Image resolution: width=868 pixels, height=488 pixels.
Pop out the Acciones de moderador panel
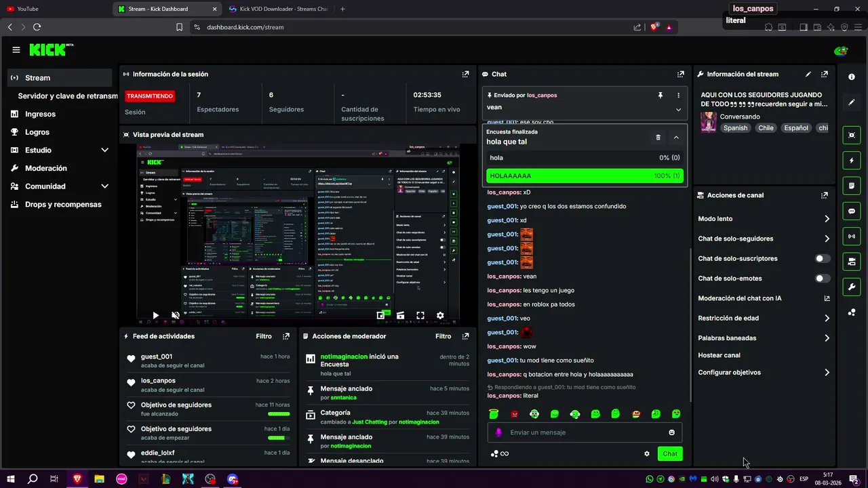pos(465,336)
